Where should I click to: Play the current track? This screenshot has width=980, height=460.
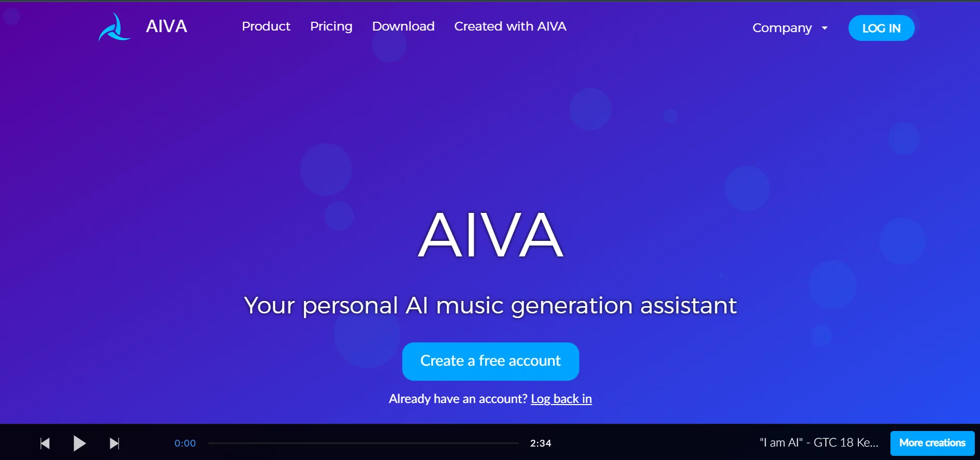(x=79, y=443)
